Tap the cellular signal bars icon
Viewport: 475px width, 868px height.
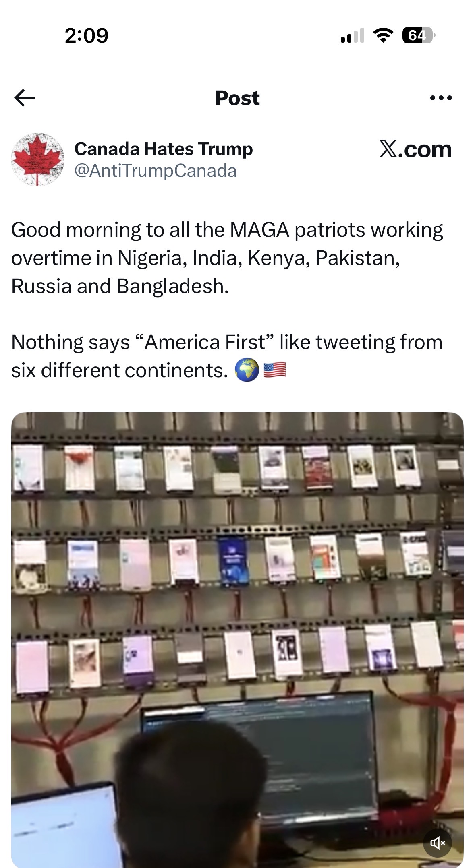(353, 35)
